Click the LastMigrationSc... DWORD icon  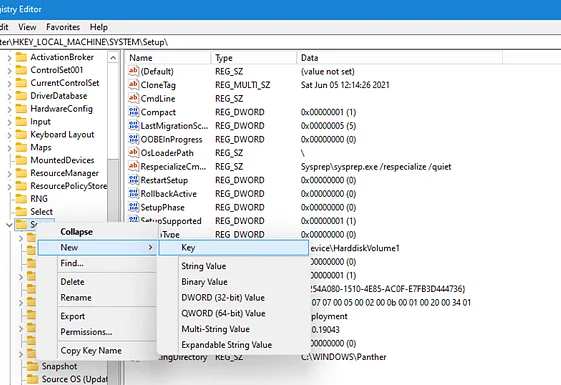click(133, 126)
